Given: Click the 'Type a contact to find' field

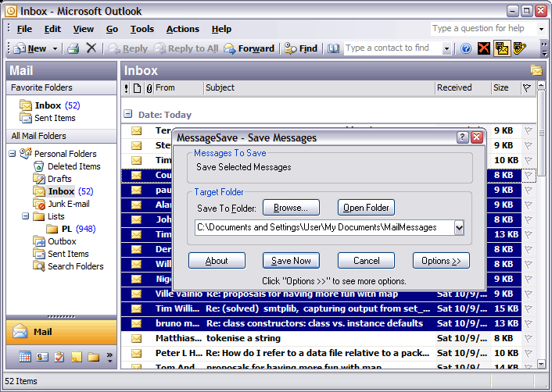Looking at the screenshot, I should (392, 48).
